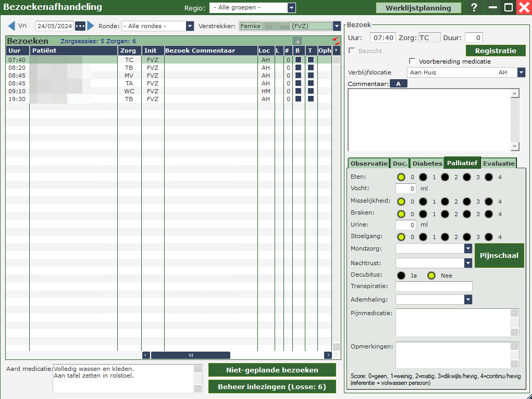Select Decubitus Ja radio button
Image resolution: width=532 pixels, height=399 pixels.
401,276
